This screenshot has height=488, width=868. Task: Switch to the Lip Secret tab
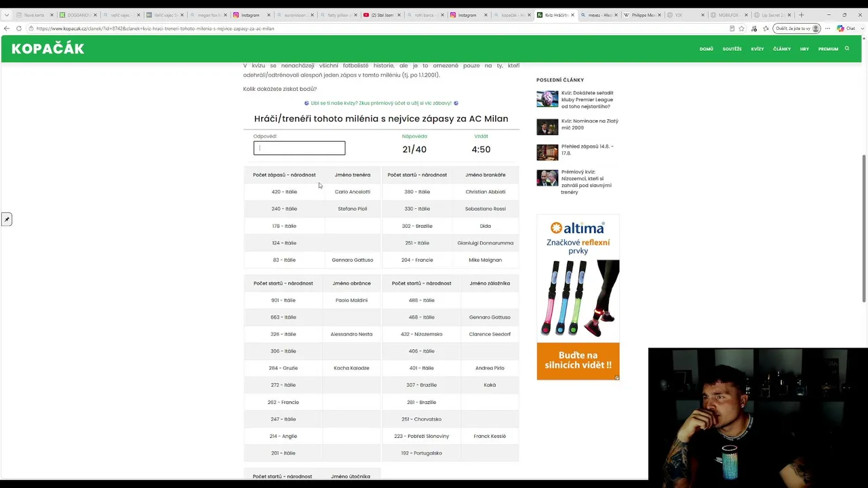click(x=772, y=15)
